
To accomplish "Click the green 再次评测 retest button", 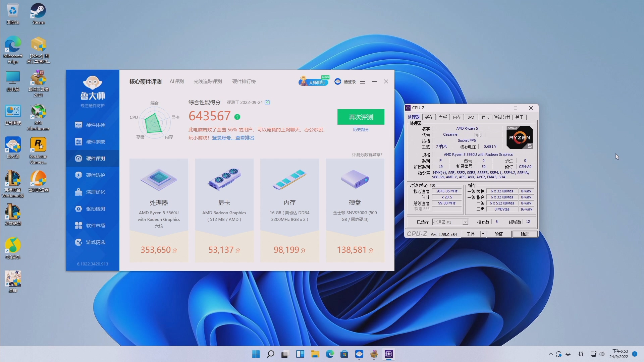I will click(x=361, y=117).
